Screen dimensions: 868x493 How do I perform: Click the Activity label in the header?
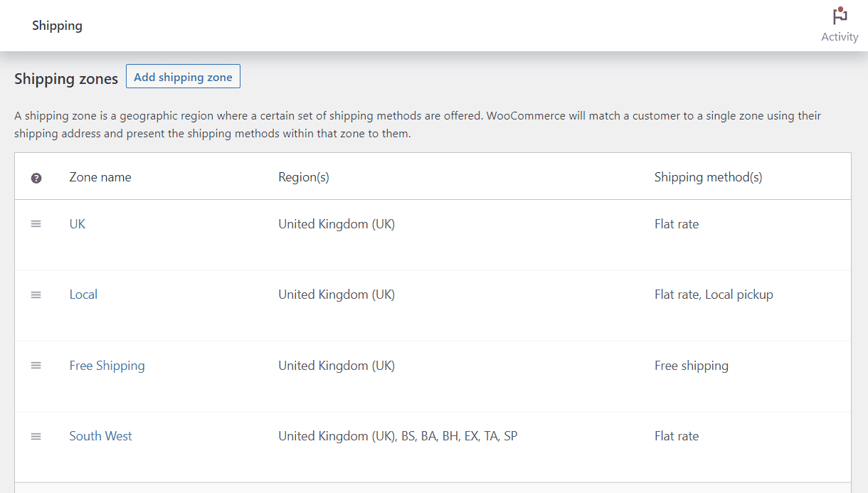(840, 36)
